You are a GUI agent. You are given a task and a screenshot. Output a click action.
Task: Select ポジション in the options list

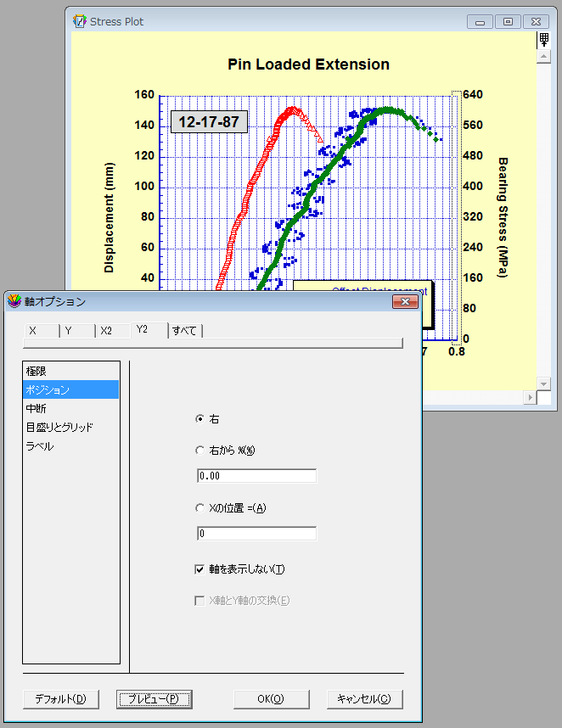[x=70, y=389]
